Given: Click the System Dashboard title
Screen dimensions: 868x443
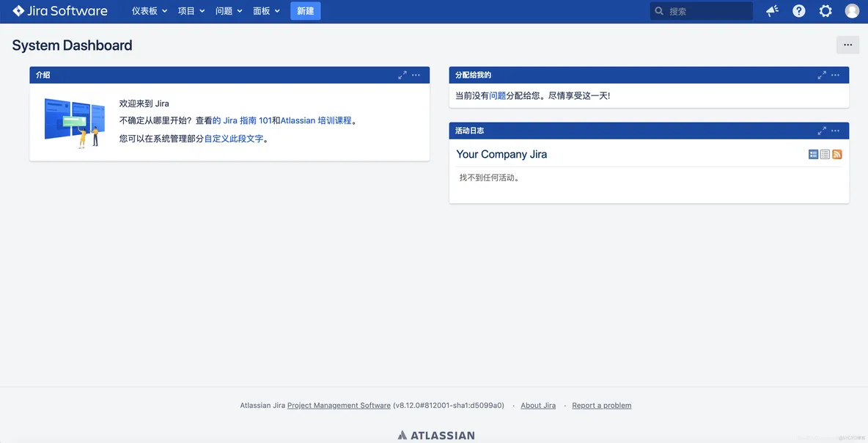Looking at the screenshot, I should click(72, 45).
